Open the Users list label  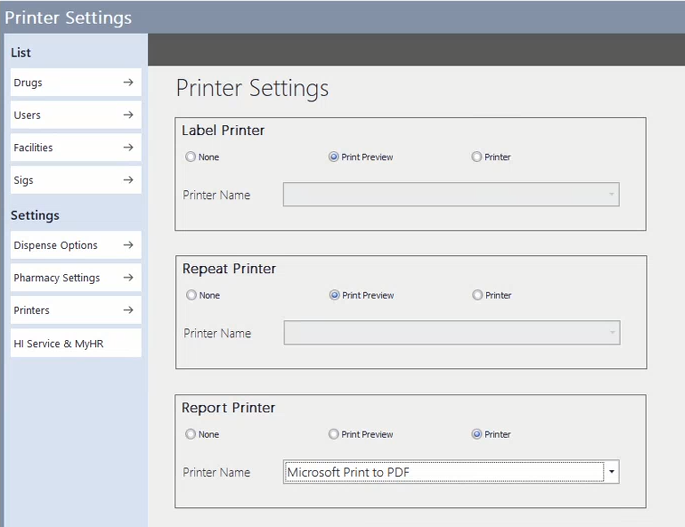click(27, 115)
